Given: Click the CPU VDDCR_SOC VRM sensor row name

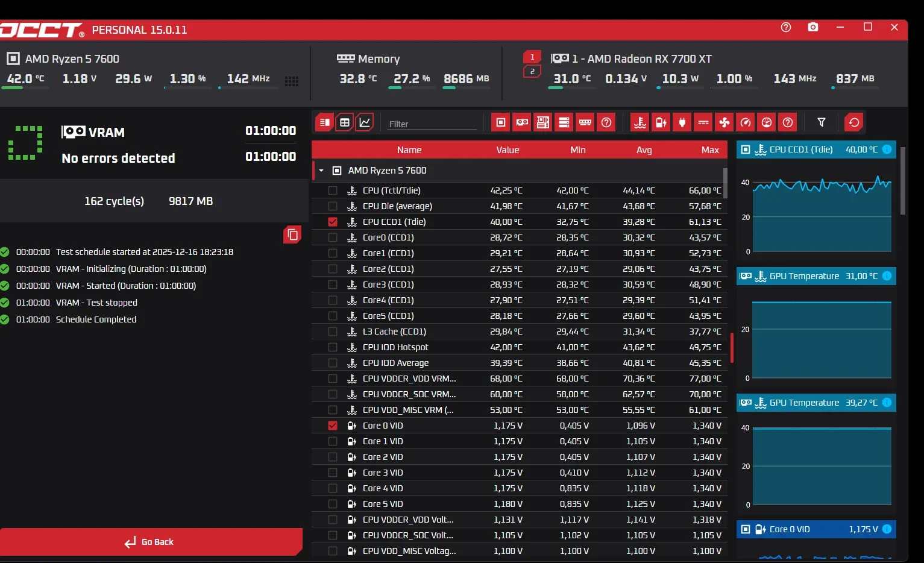Looking at the screenshot, I should point(409,394).
